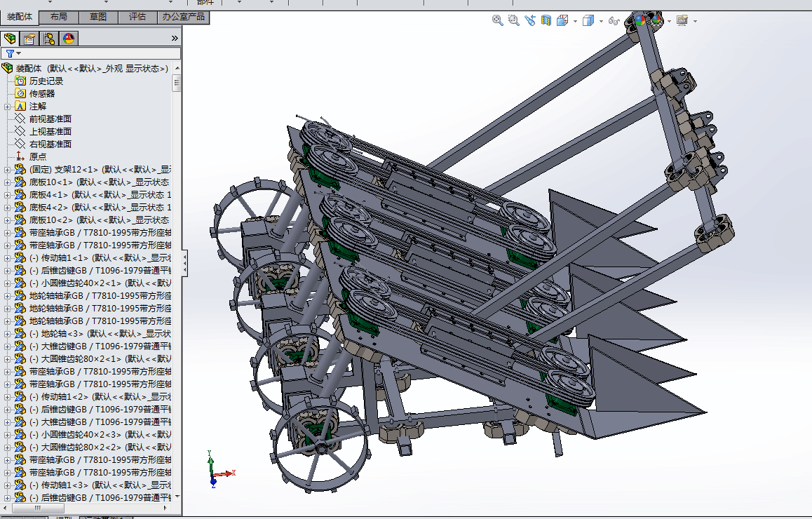Click the Zoom to Fit icon

point(497,21)
